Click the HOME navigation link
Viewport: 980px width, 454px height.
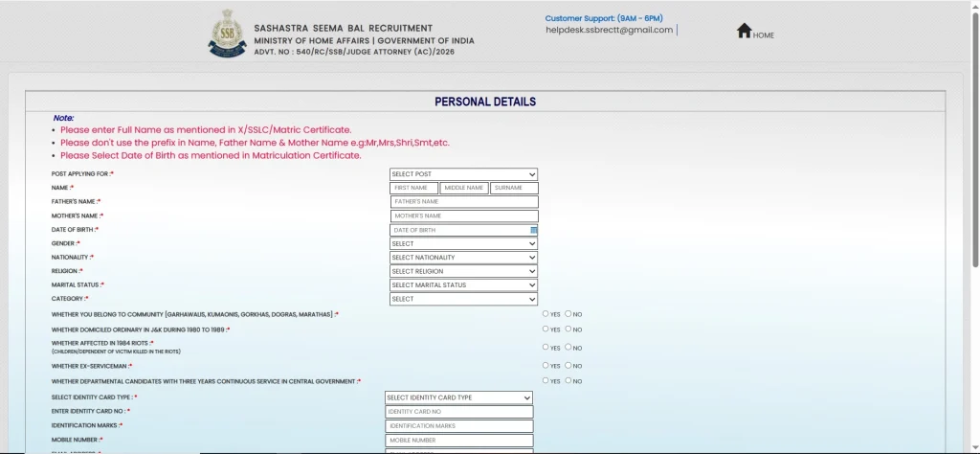tap(764, 35)
